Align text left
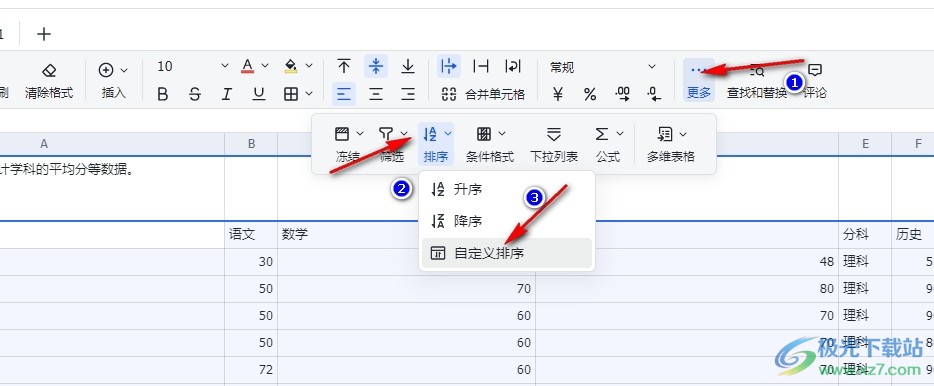Image resolution: width=934 pixels, height=386 pixels. click(x=344, y=94)
